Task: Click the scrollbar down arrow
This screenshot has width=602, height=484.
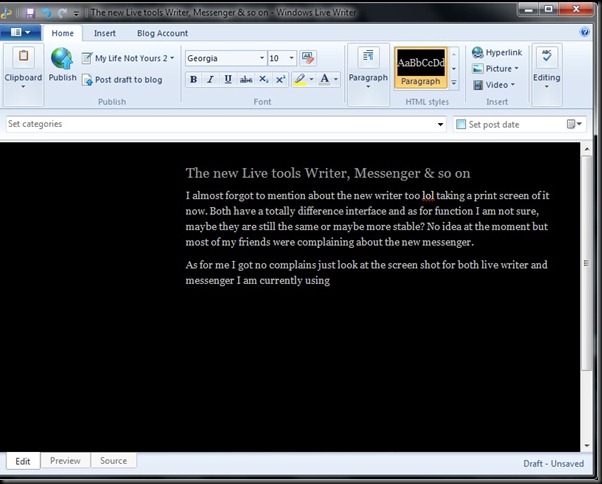Action: pyautogui.click(x=587, y=445)
